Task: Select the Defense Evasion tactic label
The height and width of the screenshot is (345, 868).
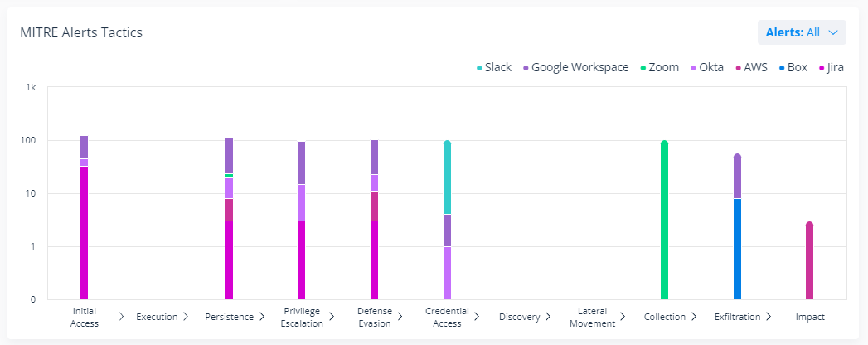Action: point(375,317)
